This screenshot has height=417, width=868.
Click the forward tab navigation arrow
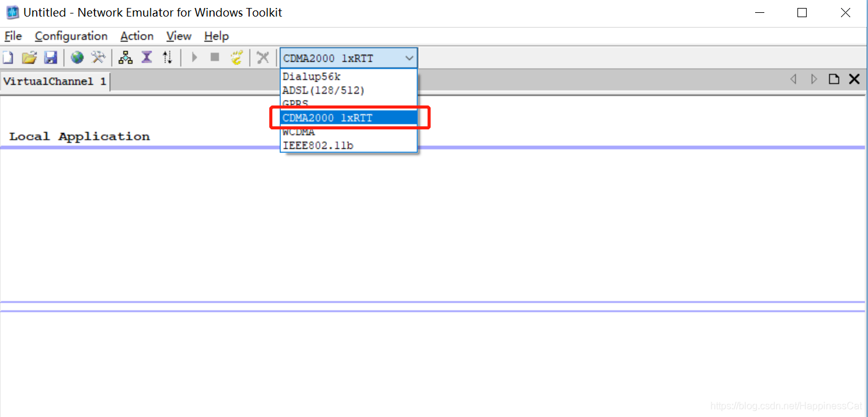tap(814, 78)
